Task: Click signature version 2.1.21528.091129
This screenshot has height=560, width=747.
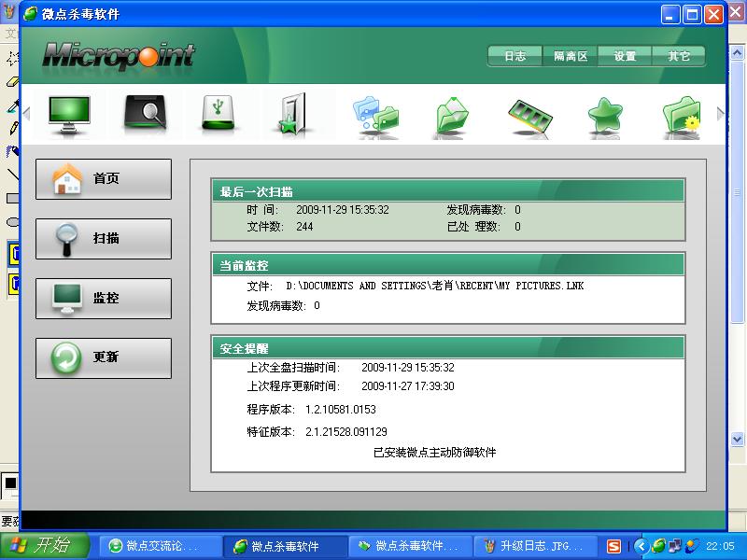Action: tap(346, 432)
